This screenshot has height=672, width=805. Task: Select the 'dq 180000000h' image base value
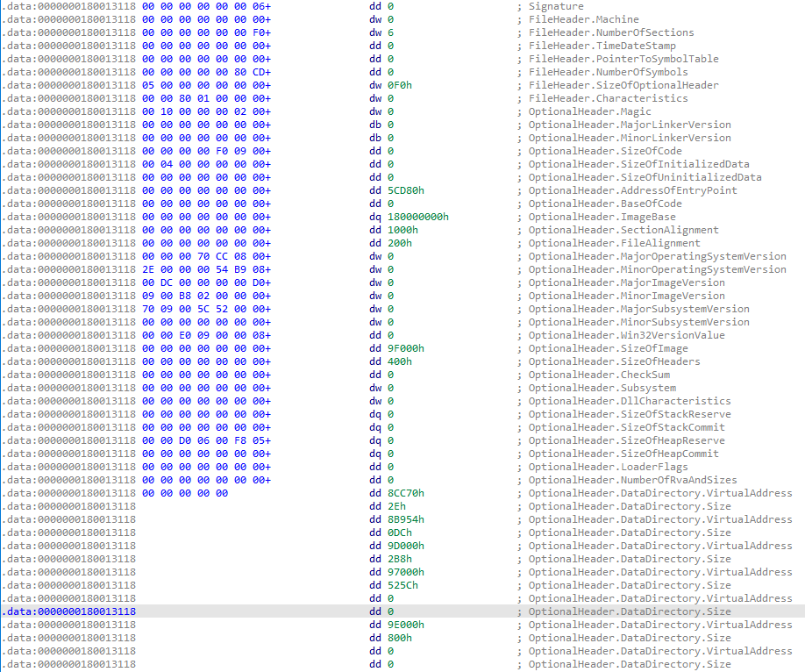pyautogui.click(x=410, y=217)
